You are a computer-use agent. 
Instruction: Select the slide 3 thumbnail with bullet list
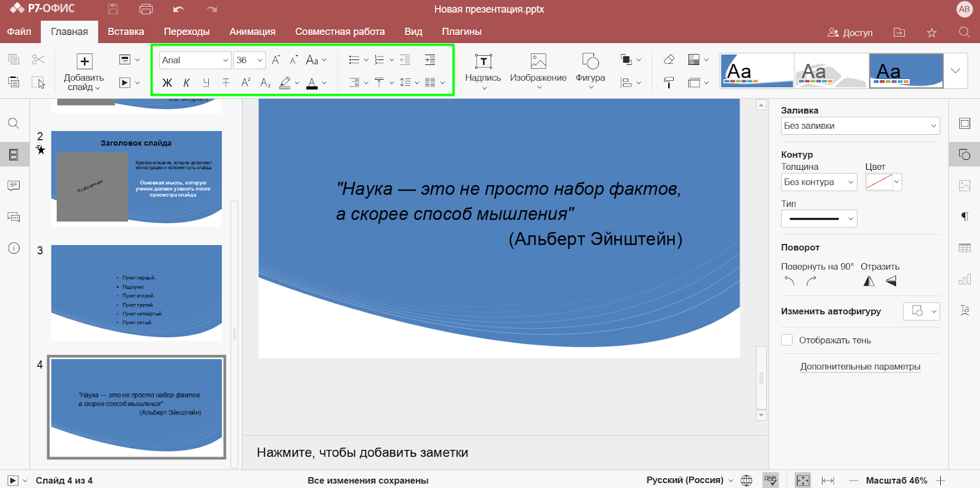tap(137, 293)
